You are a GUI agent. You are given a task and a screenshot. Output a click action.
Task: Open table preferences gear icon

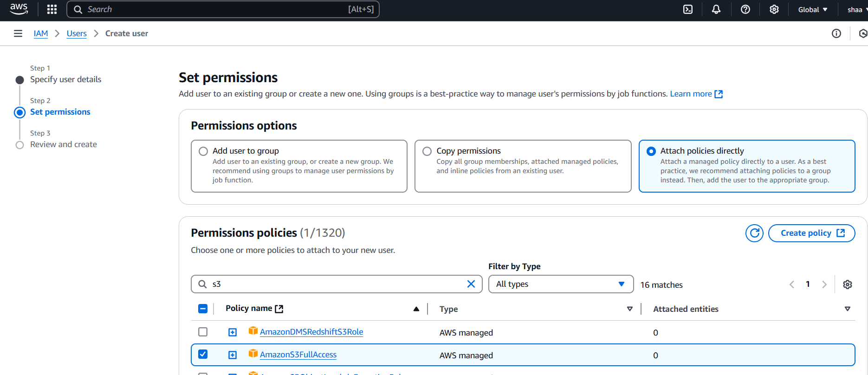(848, 284)
